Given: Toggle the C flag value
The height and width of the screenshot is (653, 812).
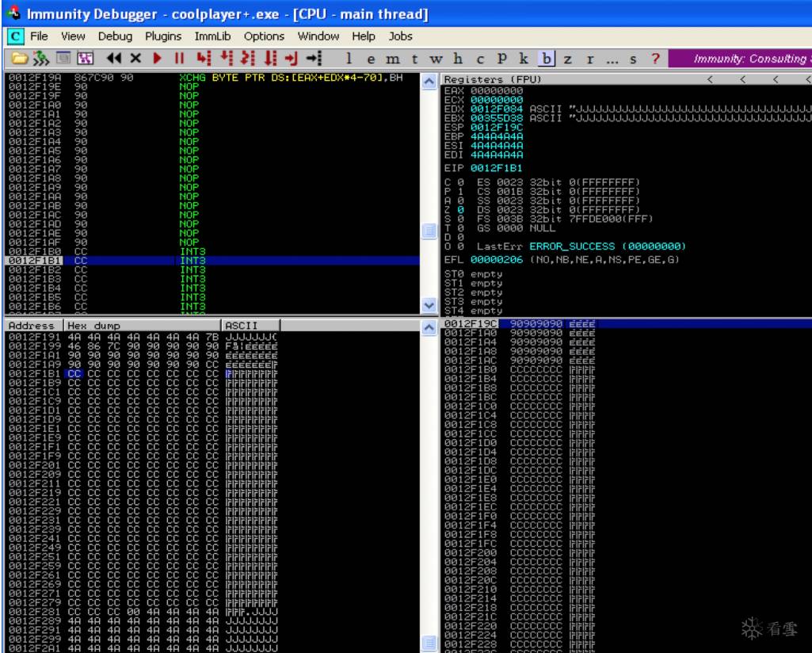Looking at the screenshot, I should pos(460,182).
